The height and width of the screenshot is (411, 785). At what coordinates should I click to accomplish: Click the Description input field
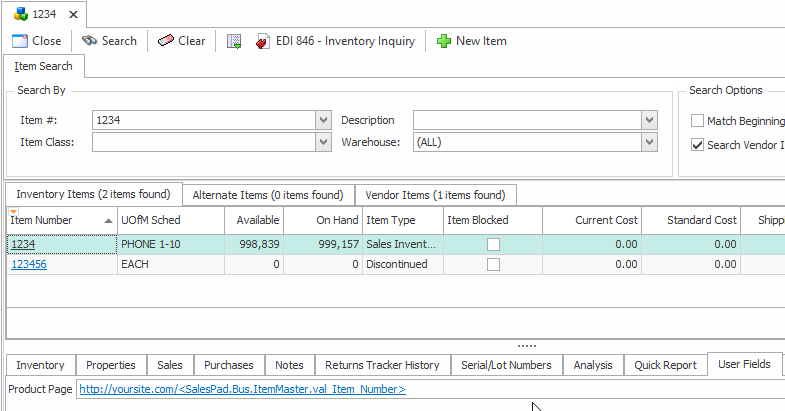point(527,120)
